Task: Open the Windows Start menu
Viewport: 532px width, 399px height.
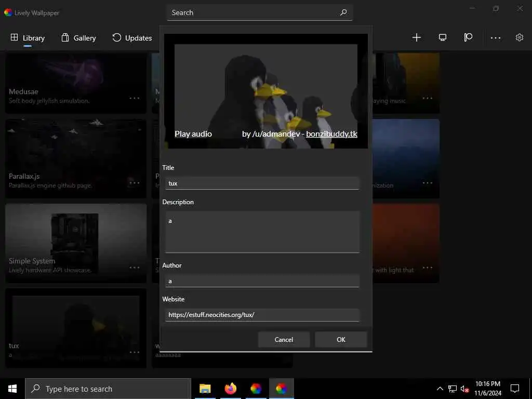Action: [x=12, y=389]
